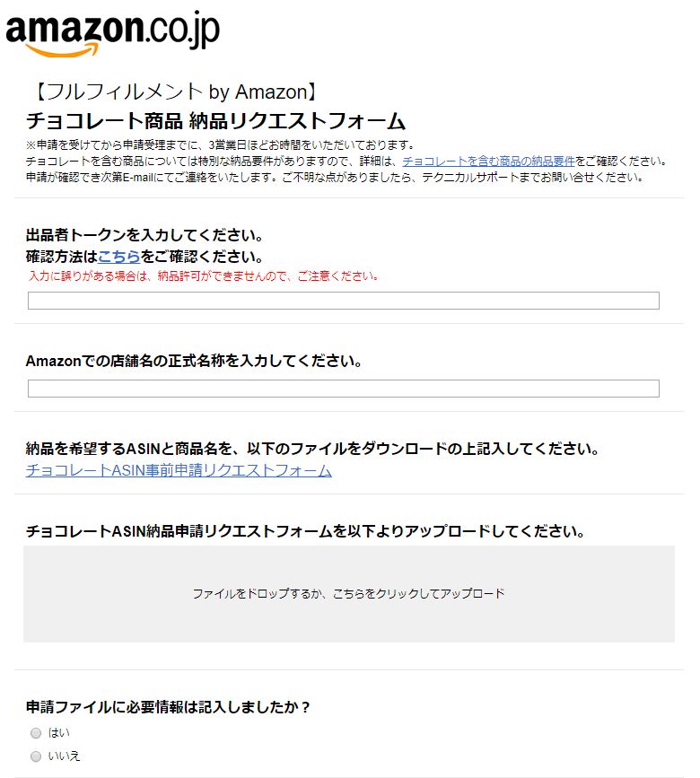Select the はい radio button
The image size is (700, 778).
(36, 733)
